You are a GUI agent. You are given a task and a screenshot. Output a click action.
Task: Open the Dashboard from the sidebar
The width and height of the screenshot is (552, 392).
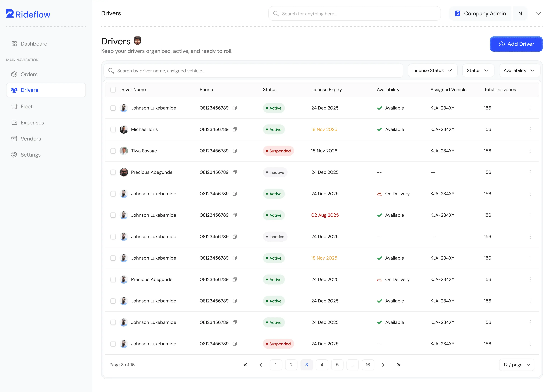pos(34,44)
